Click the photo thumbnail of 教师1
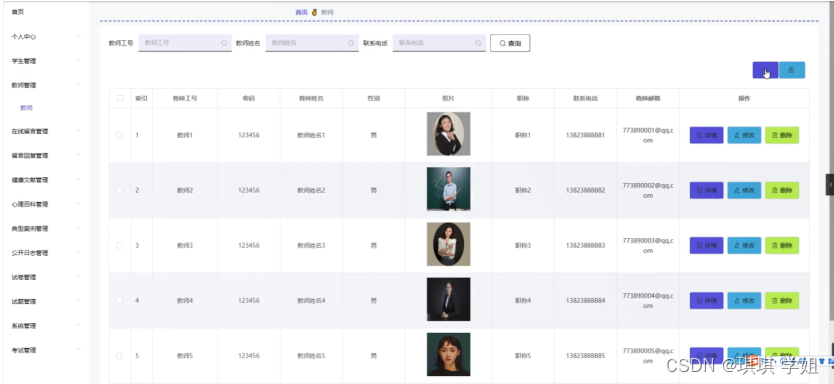Screen dimensions: 834x384 (x=448, y=133)
